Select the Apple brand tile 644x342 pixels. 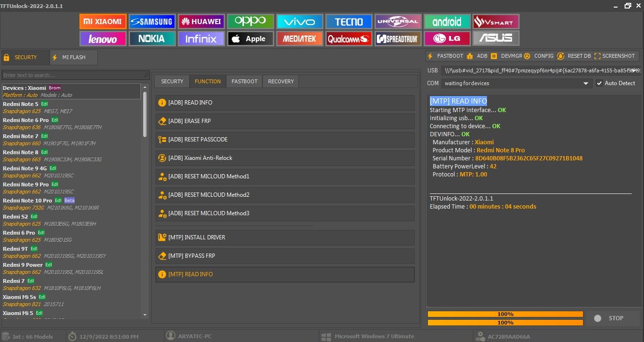251,38
